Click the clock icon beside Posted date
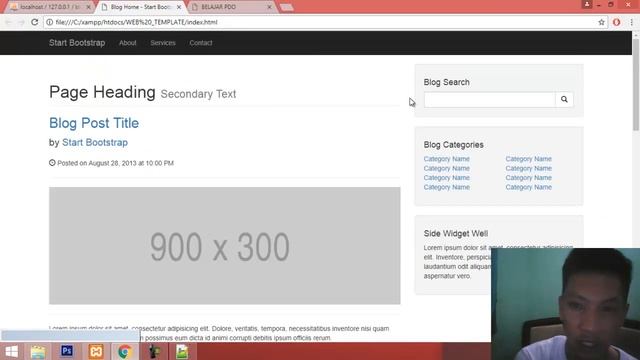Viewport: 640px width, 360px height. [52, 162]
